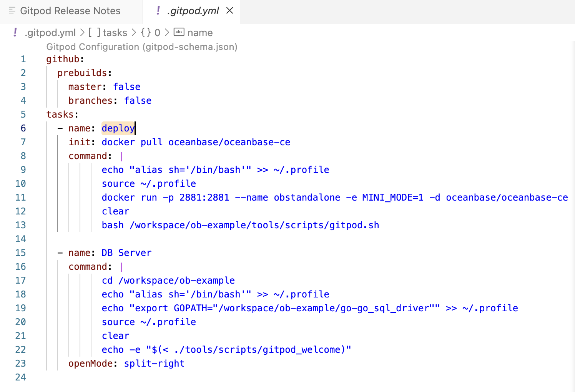Click the array brackets icon in breadcrumb

(x=95, y=33)
